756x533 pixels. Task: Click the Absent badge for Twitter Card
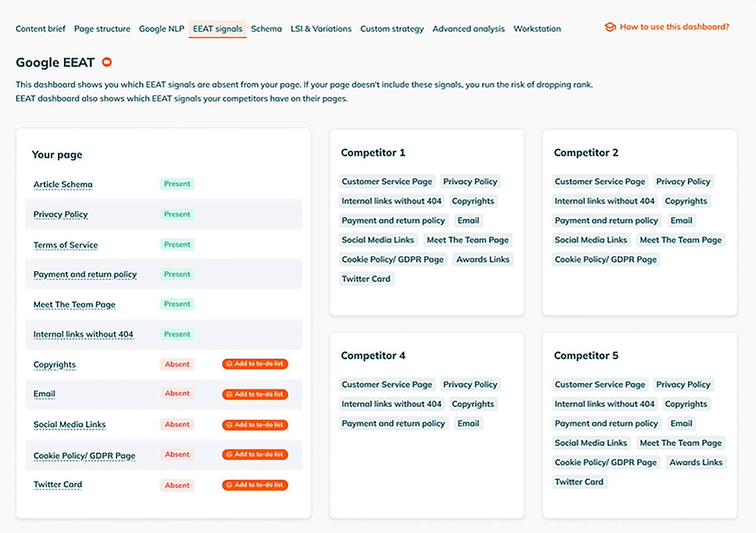pos(177,485)
